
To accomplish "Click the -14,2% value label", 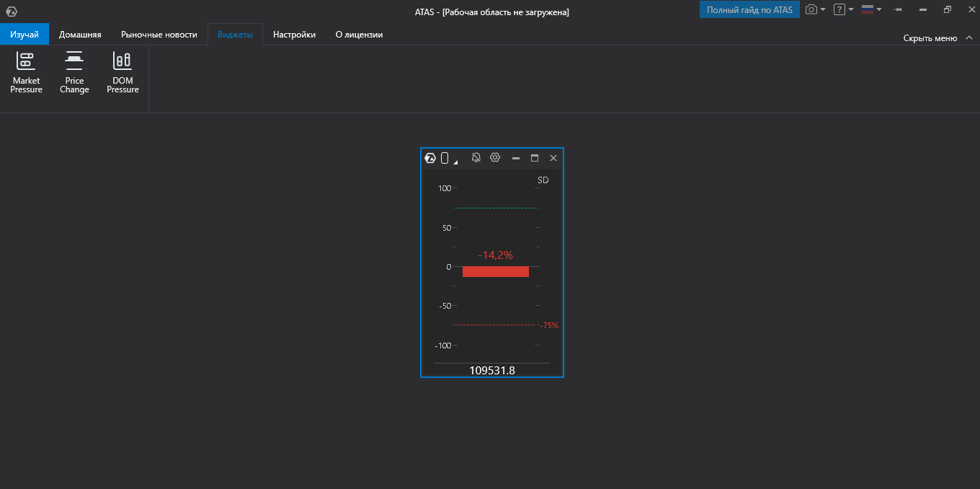I will pos(496,255).
